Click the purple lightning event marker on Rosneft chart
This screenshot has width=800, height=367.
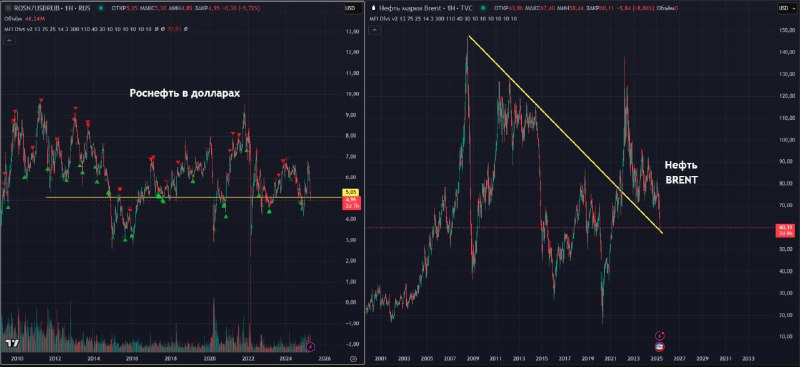(x=312, y=347)
